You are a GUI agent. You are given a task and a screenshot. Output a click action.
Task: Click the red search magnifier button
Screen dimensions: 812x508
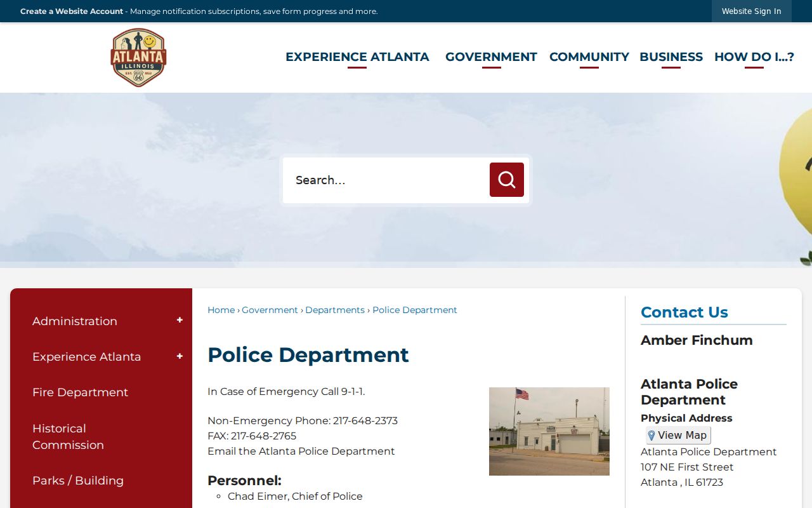click(507, 180)
